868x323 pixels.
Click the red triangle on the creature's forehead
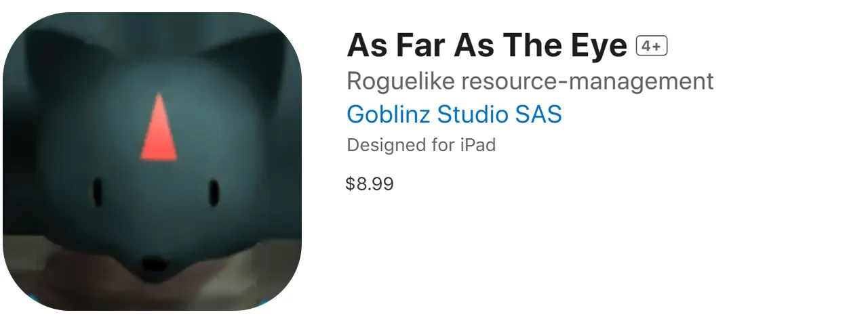(x=159, y=127)
